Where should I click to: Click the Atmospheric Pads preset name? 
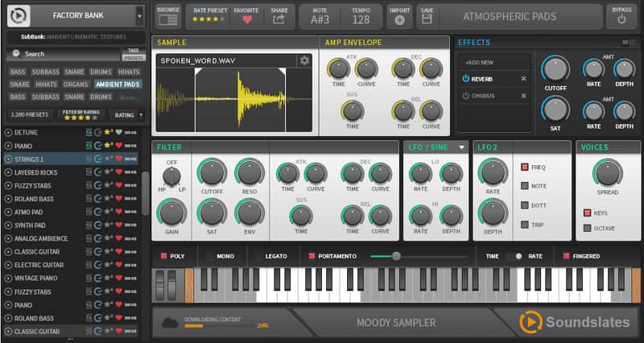[510, 17]
